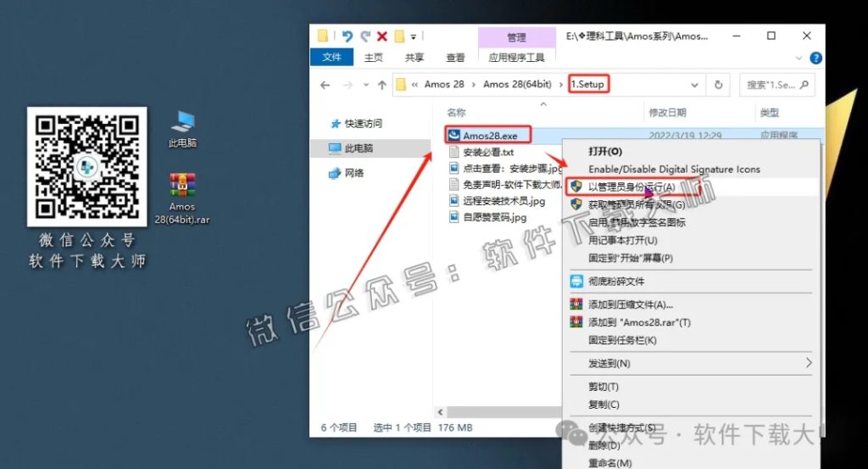Sort by the 类型 column header
The width and height of the screenshot is (868, 469).
tap(770, 113)
